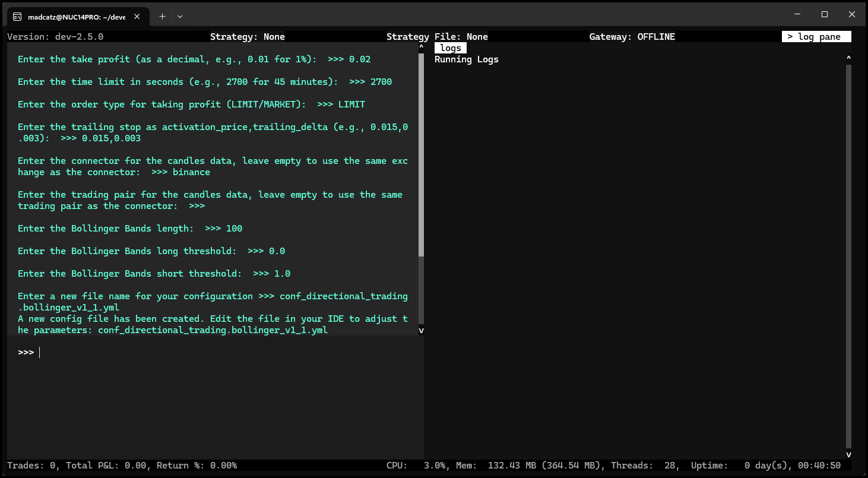The width and height of the screenshot is (868, 478).
Task: Click the log pane scroll-up caret
Action: tap(848, 58)
